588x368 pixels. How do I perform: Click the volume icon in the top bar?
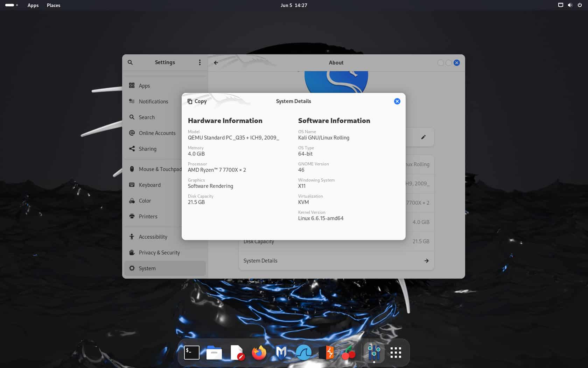tap(570, 5)
